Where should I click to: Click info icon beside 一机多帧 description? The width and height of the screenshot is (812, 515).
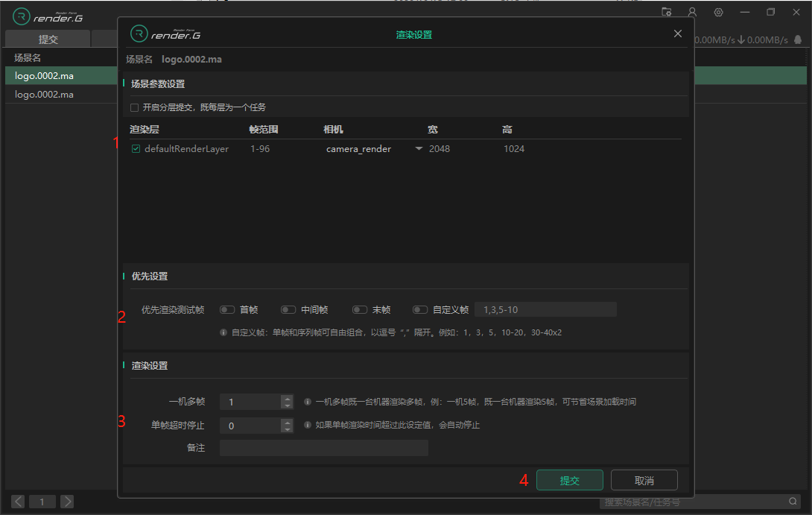pos(308,402)
